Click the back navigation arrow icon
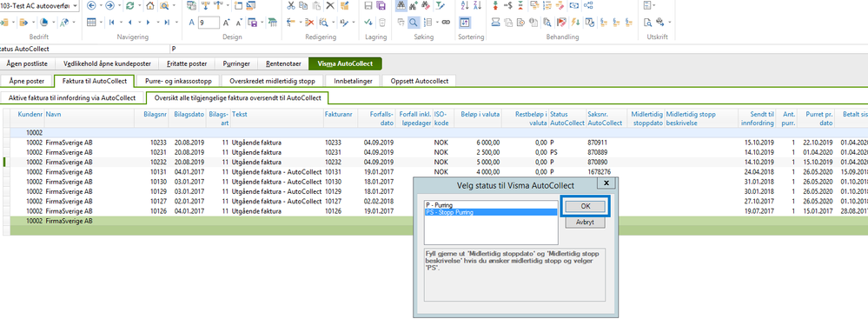Viewport: 868px width, 319px height. point(91,5)
